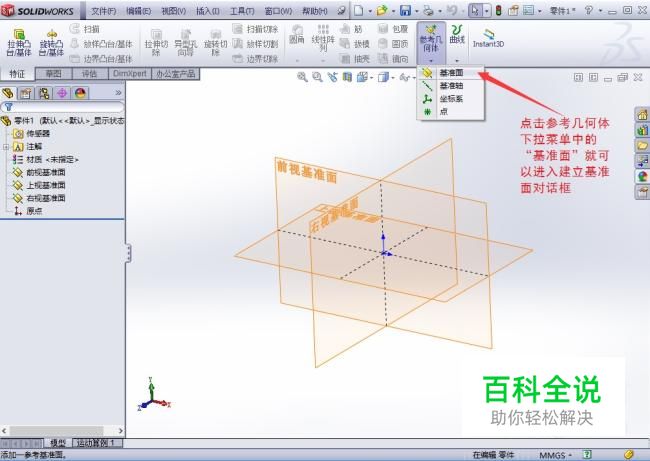Screen dimensions: 650x461
Task: Open the Help question mark icon
Action: click(589, 11)
